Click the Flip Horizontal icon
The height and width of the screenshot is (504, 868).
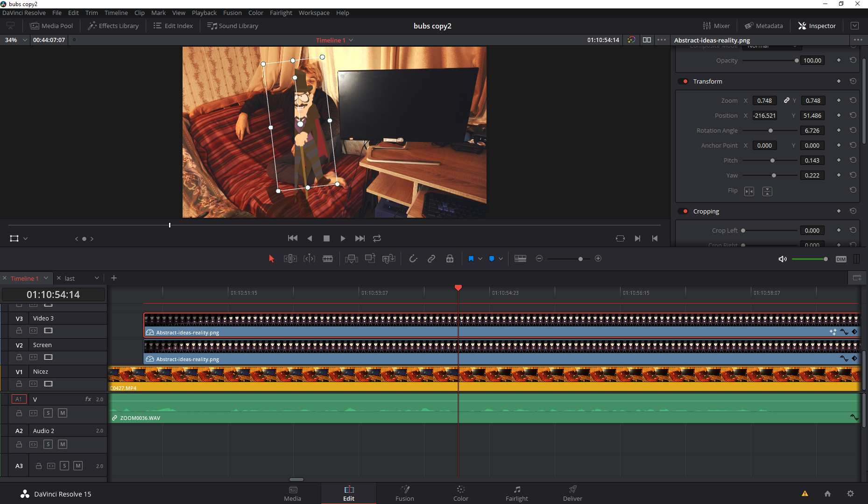click(x=749, y=191)
